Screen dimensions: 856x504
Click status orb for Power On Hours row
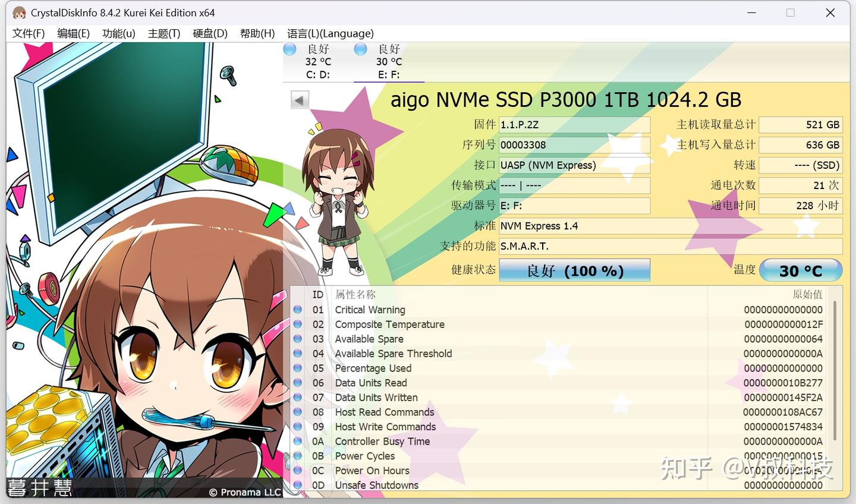[x=298, y=471]
